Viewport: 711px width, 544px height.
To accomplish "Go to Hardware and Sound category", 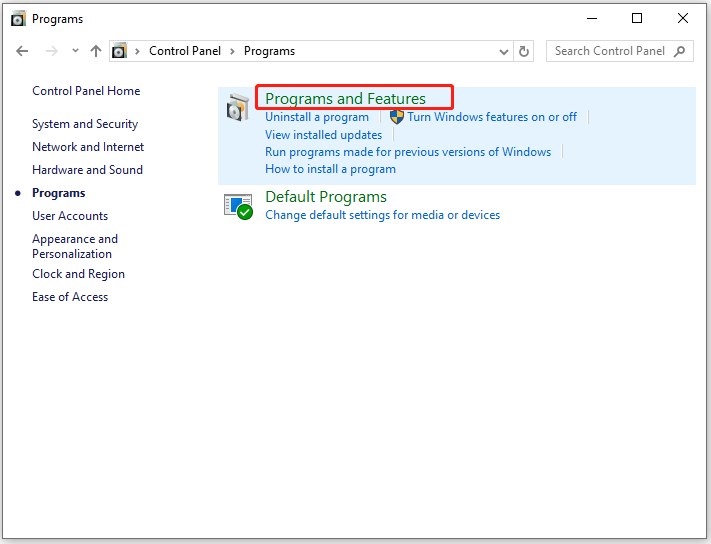I will point(87,170).
